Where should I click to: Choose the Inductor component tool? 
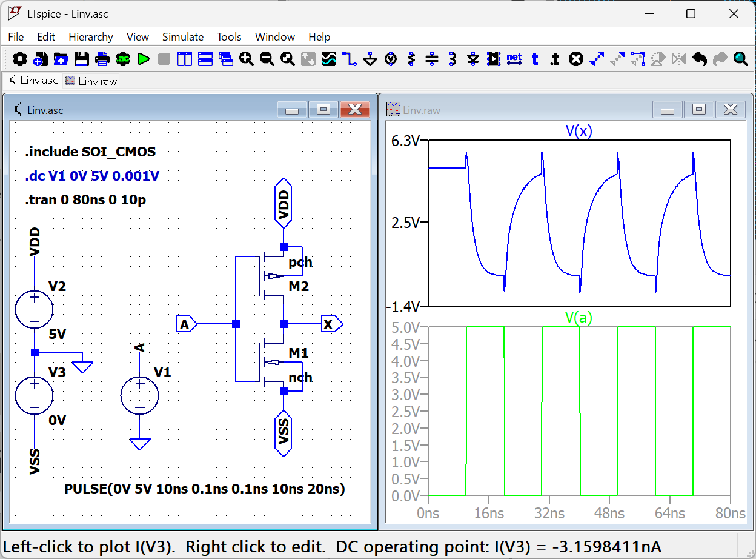452,59
